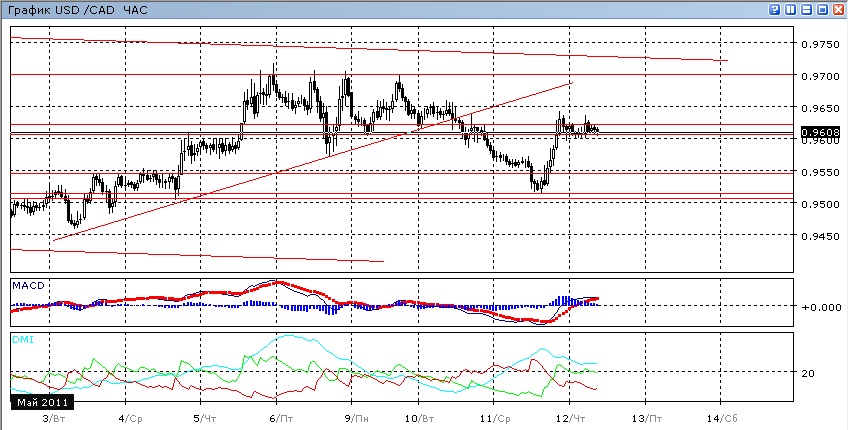Click the '11/Ср' date axis label
Viewport: 848px width, 430px height.
(x=496, y=418)
